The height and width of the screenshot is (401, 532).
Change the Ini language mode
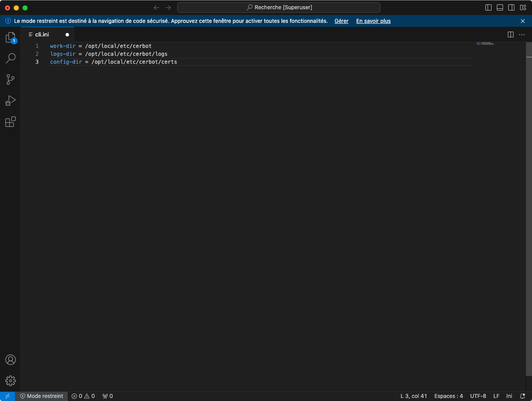click(x=509, y=396)
